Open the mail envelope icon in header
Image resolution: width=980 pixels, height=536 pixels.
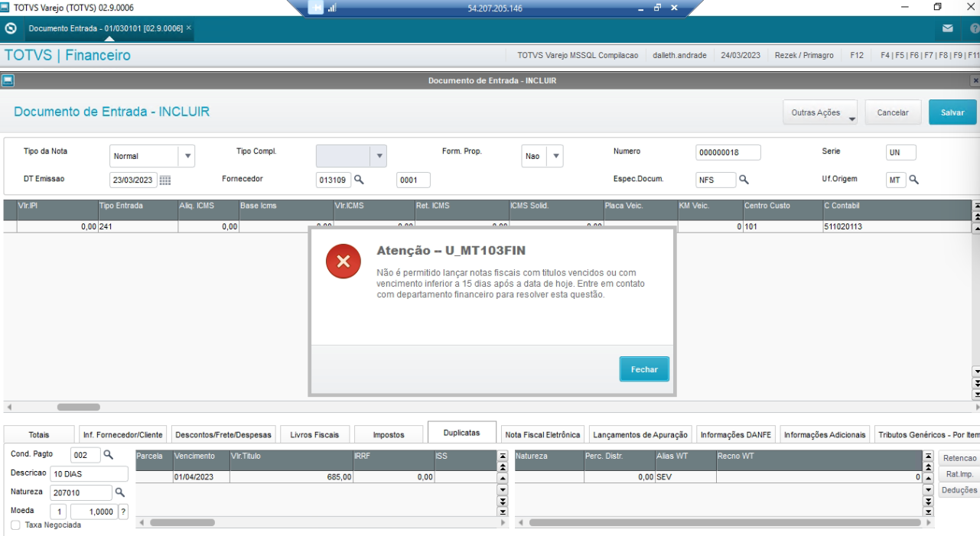pyautogui.click(x=948, y=28)
